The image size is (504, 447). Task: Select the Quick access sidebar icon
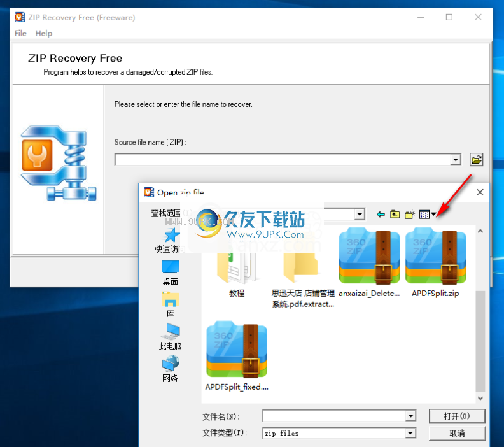coord(170,241)
